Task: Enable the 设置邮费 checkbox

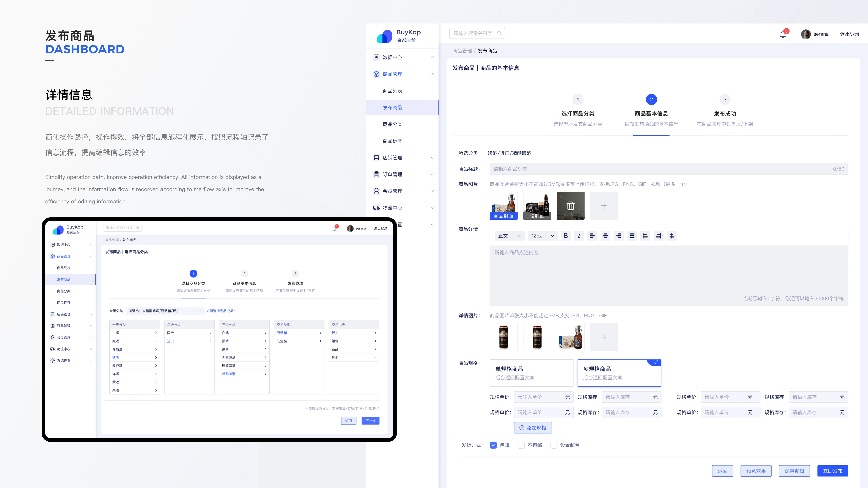Action: 554,445
